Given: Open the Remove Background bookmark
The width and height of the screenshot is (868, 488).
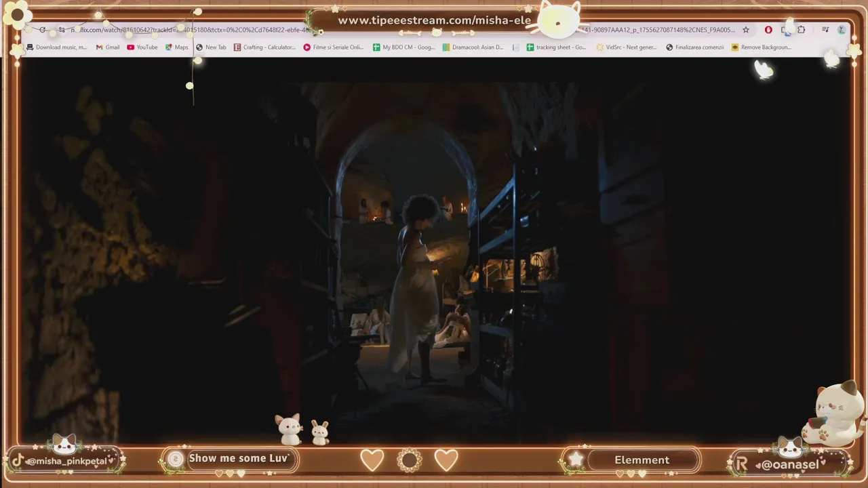Looking at the screenshot, I should click(762, 47).
